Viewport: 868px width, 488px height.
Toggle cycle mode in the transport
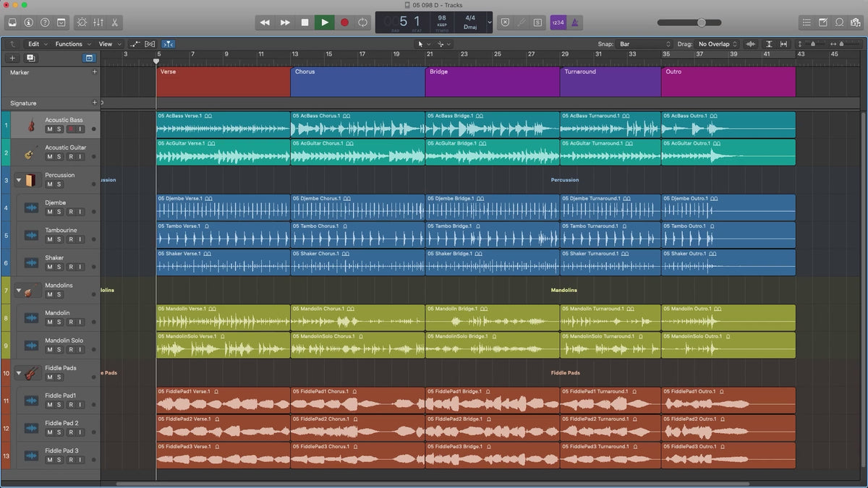click(x=363, y=22)
